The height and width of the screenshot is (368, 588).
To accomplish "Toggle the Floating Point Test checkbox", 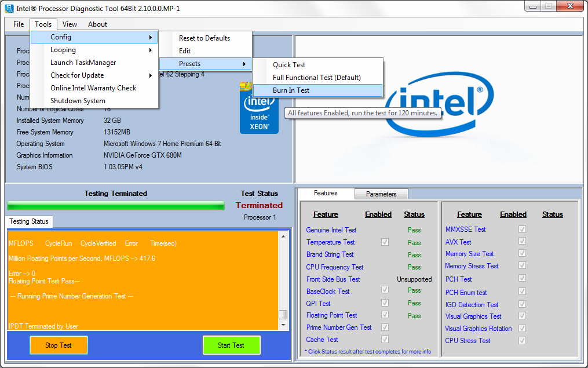I will [x=385, y=314].
